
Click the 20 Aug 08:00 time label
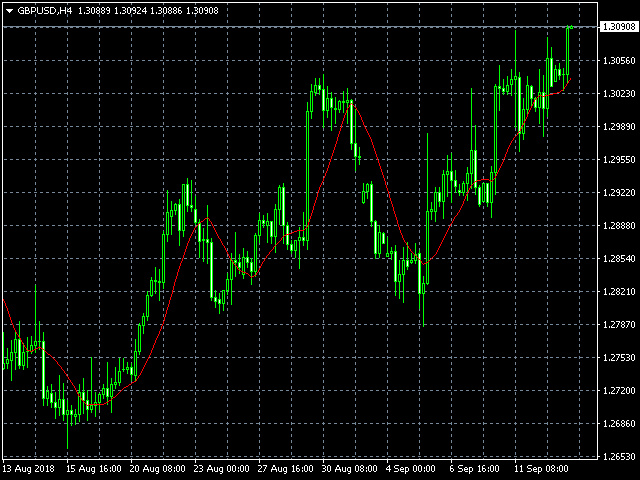pos(158,469)
